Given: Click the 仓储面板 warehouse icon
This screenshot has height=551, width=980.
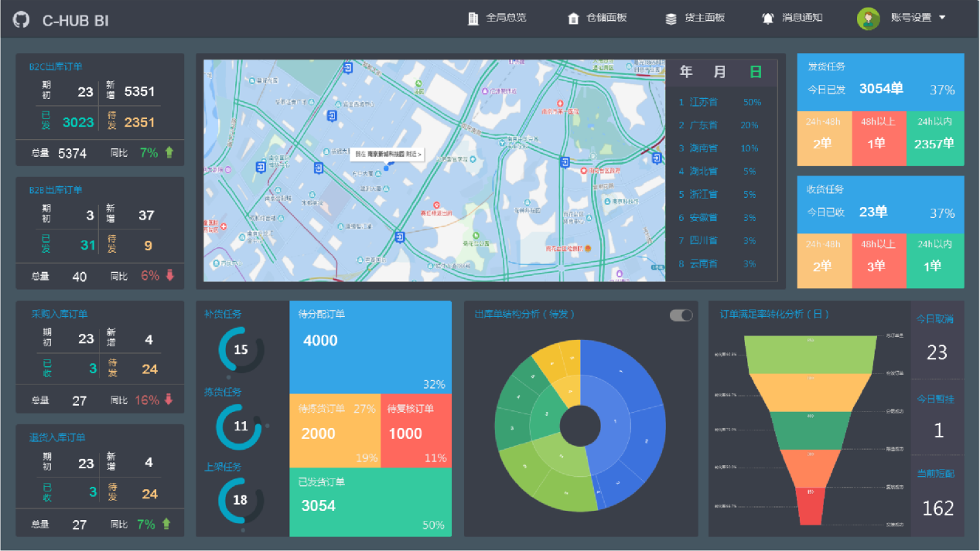Looking at the screenshot, I should click(x=573, y=19).
